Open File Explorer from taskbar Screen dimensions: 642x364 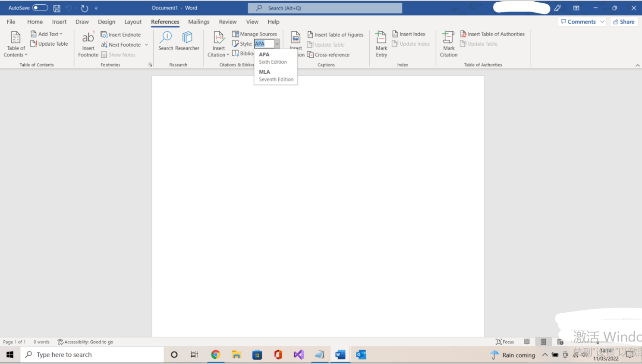coord(236,355)
